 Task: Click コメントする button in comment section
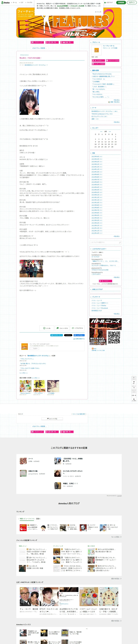52,419
